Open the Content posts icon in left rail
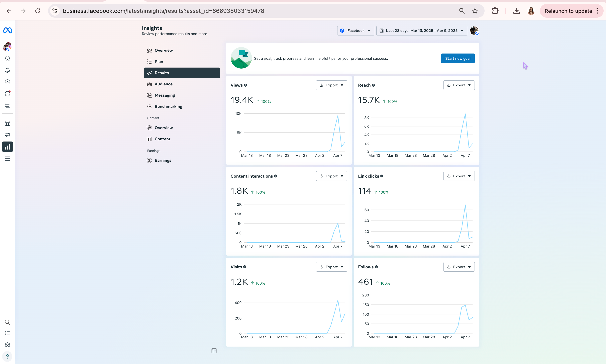The height and width of the screenshot is (364, 606). click(x=8, y=105)
